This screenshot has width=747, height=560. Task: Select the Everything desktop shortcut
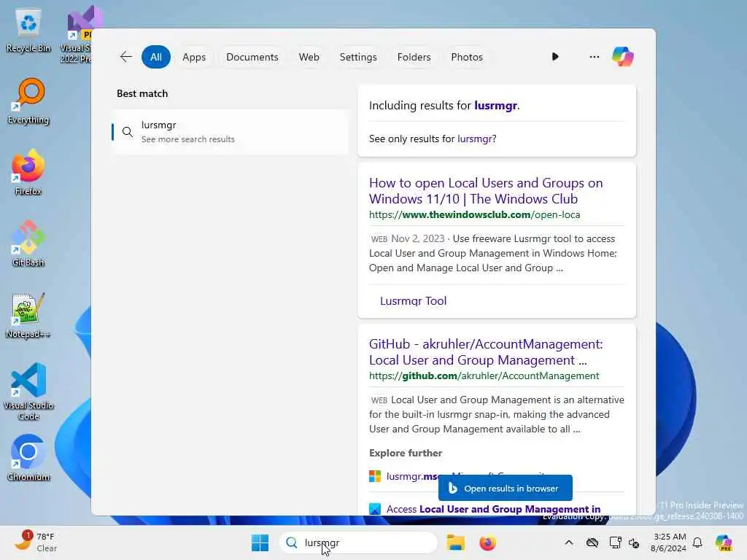28,101
